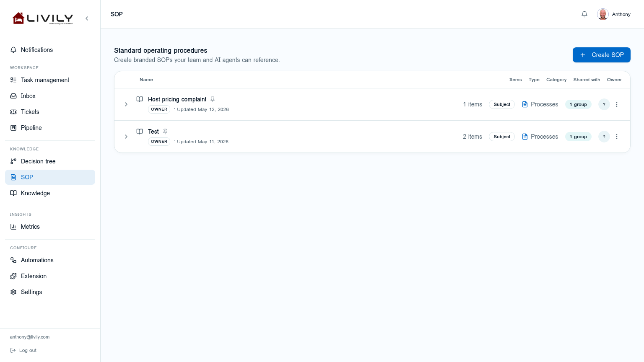Click book icon beside Host pricing complaint
Screen dimensions: 644x362
[140, 99]
